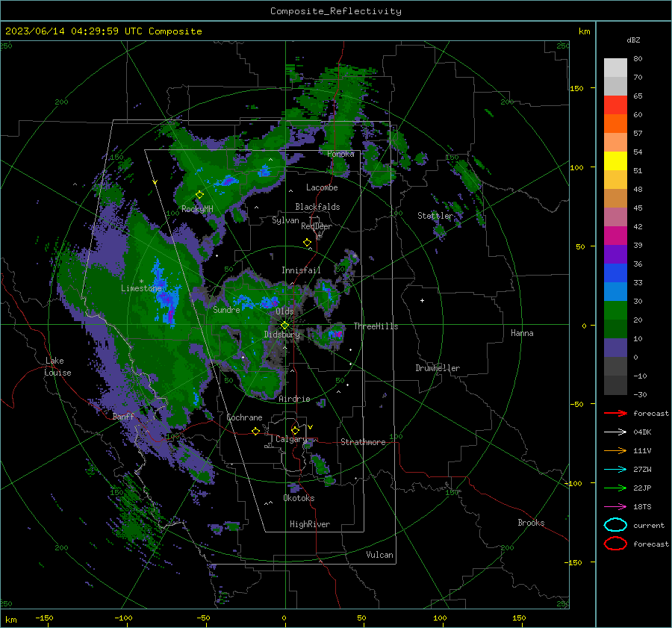Click the magenta swatch below 42 dBZ
This screenshot has height=628, width=672.
pos(615,235)
